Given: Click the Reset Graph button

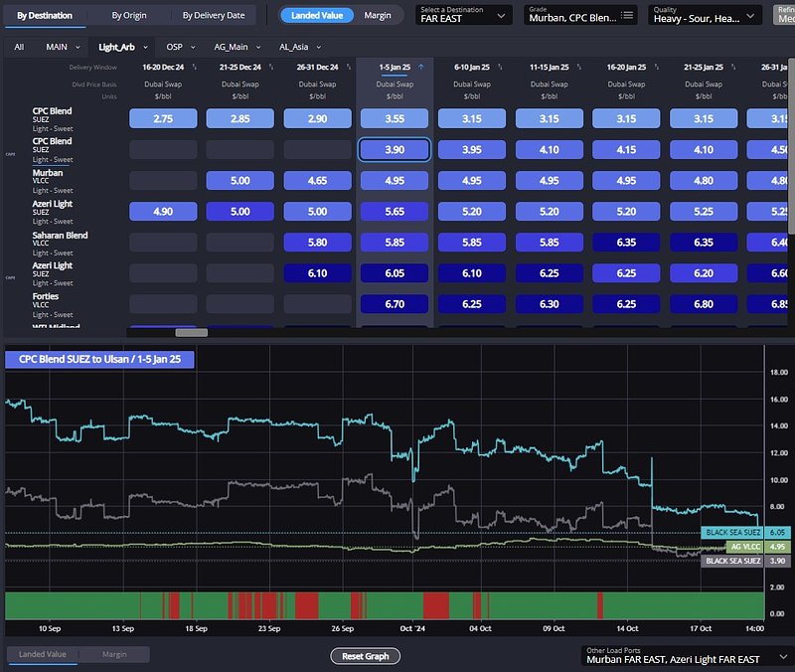Looking at the screenshot, I should point(365,656).
